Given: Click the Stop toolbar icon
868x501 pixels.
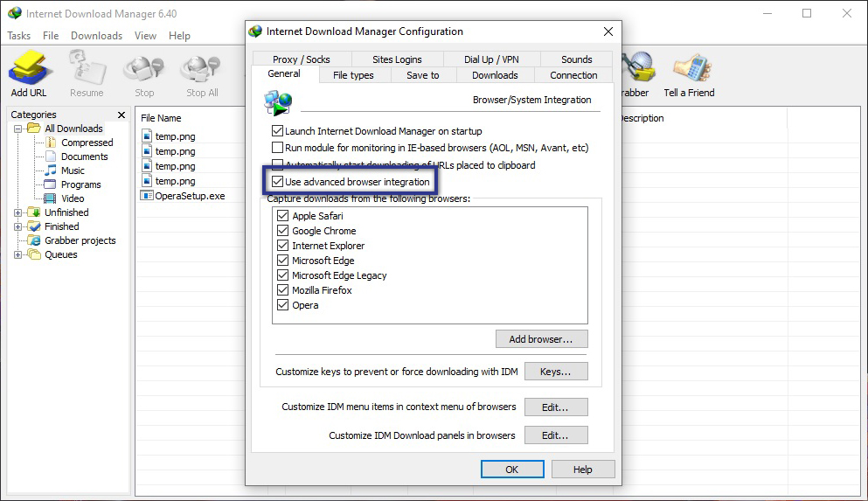Looking at the screenshot, I should tap(144, 70).
